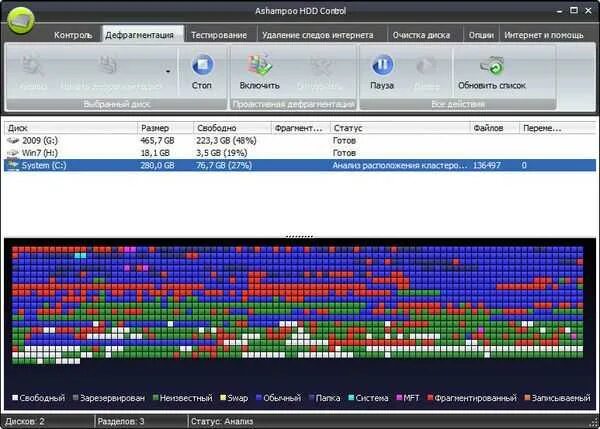Screen dimensions: 600x429
Task: Click the Обновить список label
Action: click(492, 85)
